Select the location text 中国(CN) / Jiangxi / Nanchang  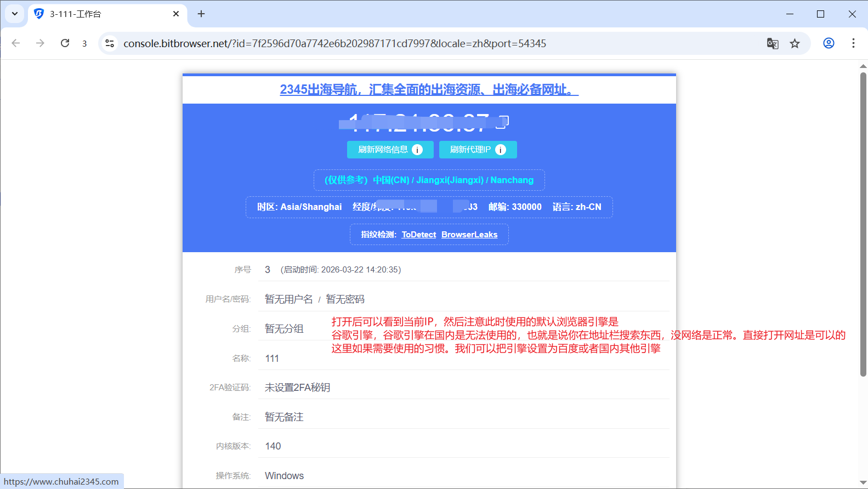tap(453, 180)
